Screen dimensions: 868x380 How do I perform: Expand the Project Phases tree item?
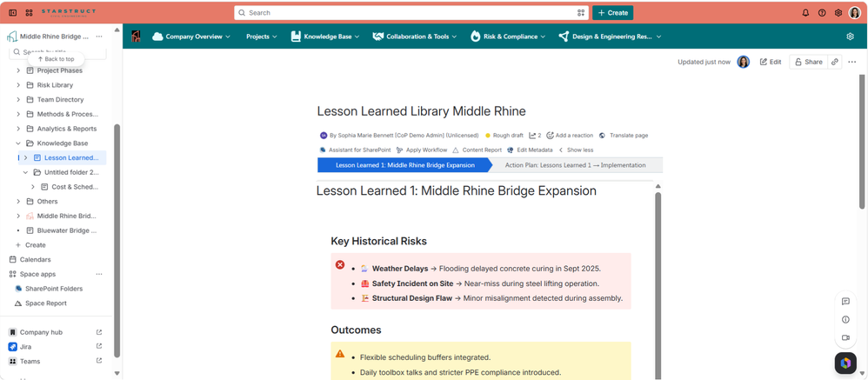[x=18, y=70]
